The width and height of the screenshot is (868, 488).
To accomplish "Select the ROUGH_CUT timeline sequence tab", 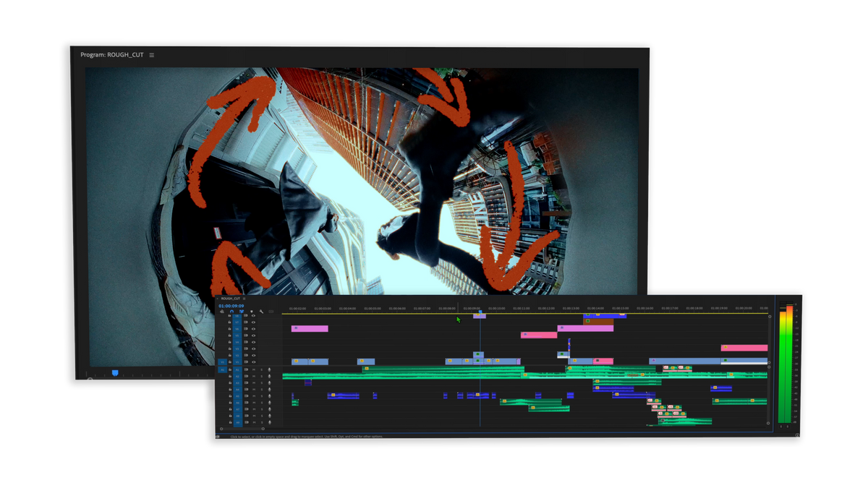I will (230, 299).
